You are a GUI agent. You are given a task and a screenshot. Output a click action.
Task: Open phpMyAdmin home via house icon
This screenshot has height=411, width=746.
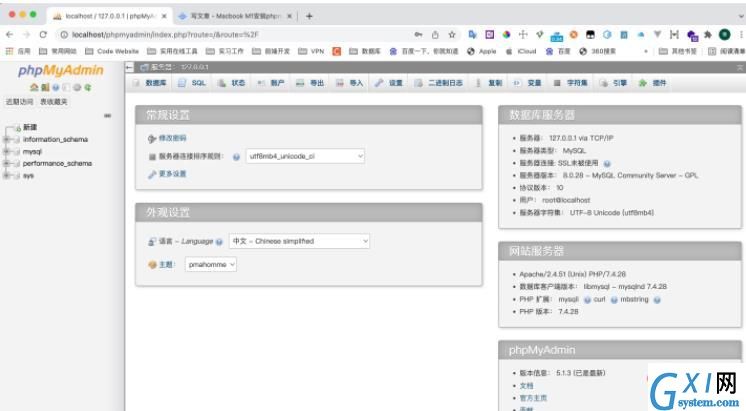click(34, 88)
